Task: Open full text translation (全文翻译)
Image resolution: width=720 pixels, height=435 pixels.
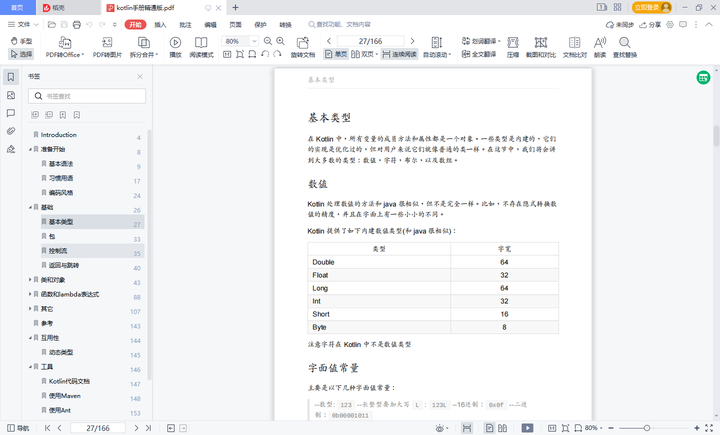Action: point(479,54)
